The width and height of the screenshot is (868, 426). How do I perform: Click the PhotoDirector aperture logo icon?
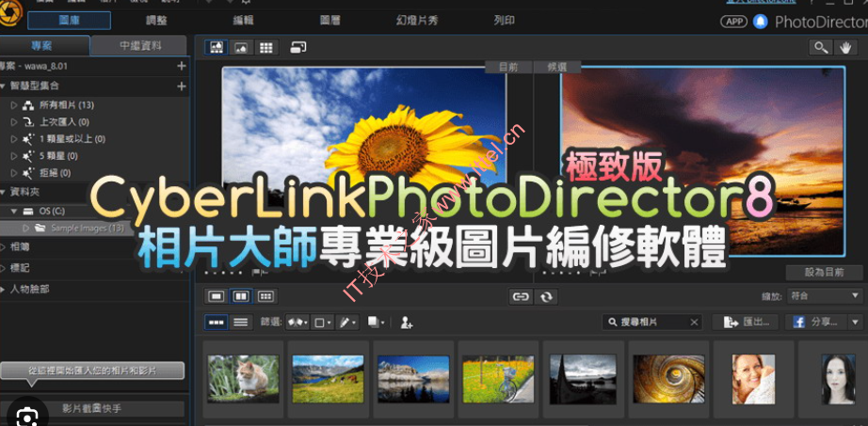pyautogui.click(x=8, y=15)
